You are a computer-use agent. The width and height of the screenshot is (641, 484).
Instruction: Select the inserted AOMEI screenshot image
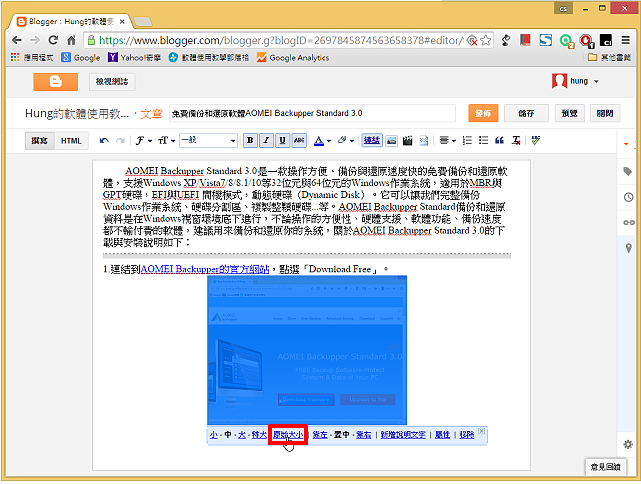pos(307,351)
